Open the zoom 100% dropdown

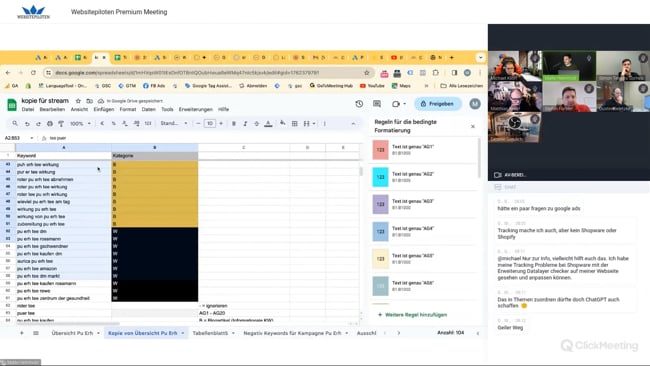80,124
